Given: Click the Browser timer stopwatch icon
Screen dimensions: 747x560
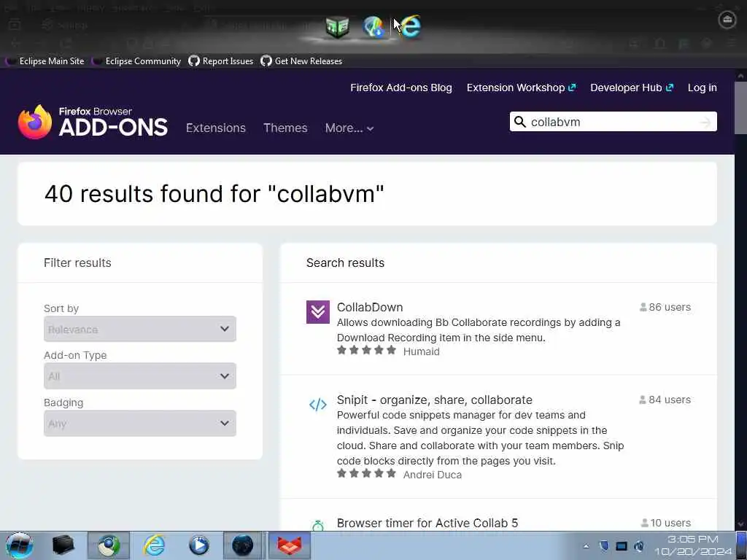Looking at the screenshot, I should [x=318, y=525].
